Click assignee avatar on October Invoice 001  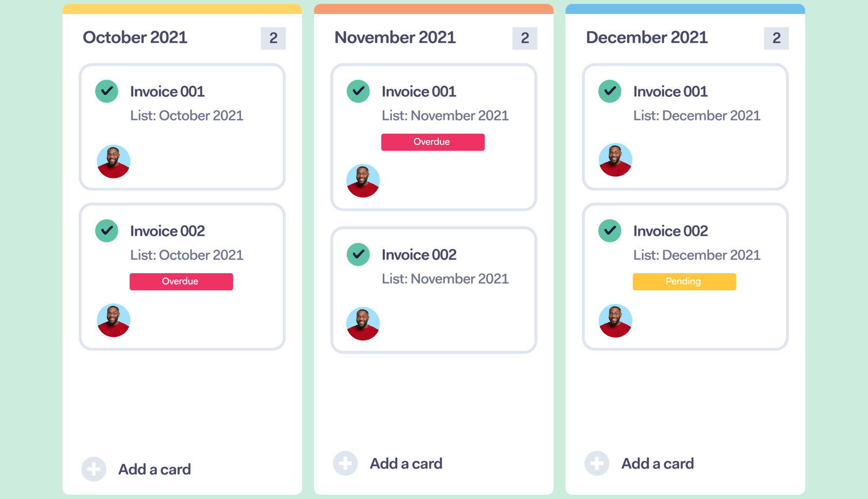[113, 161]
